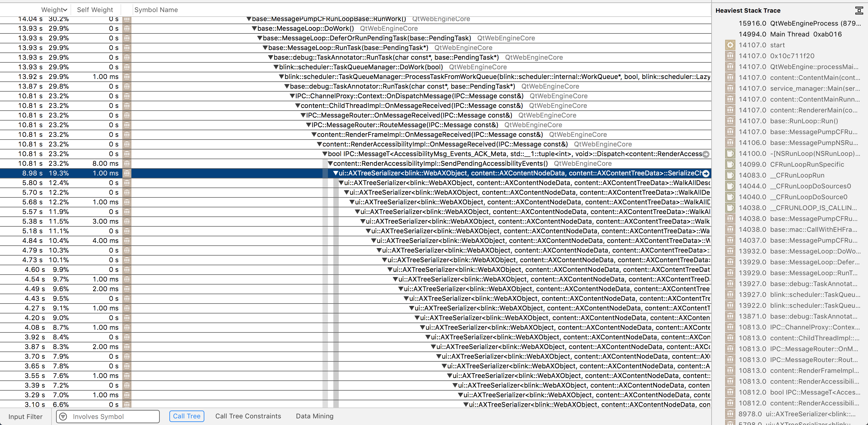Click inside the Involves Symbol filter field
Screen dimensions: 868x425
pyautogui.click(x=111, y=417)
